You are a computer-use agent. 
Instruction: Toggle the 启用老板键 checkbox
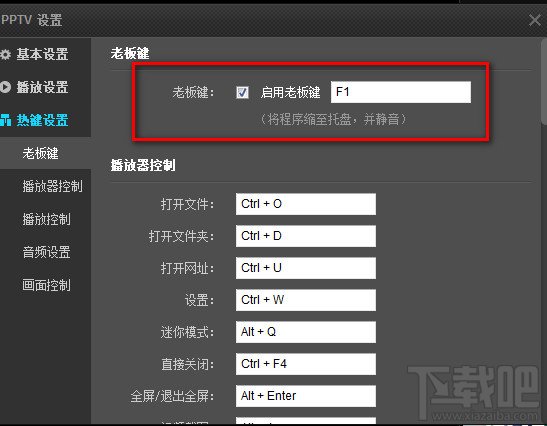(242, 92)
